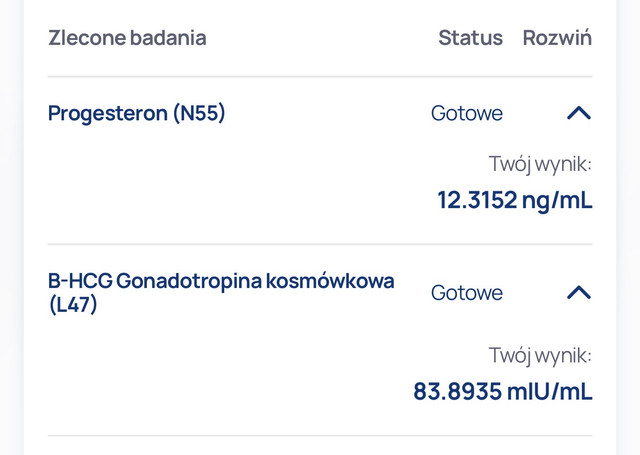This screenshot has height=455, width=640.
Task: Tap the ng/mL unit text
Action: [x=557, y=200]
